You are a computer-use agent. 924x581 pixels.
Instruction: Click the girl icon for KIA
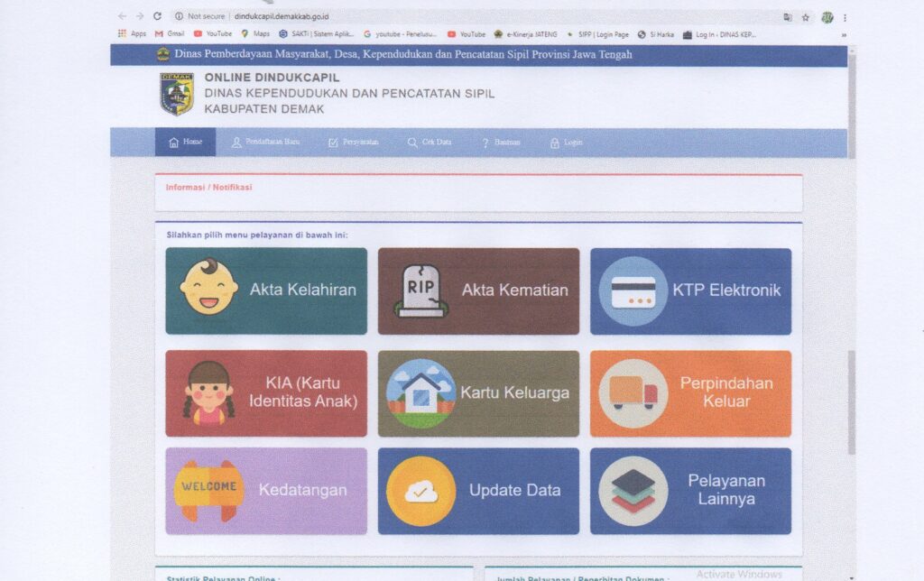click(x=208, y=392)
